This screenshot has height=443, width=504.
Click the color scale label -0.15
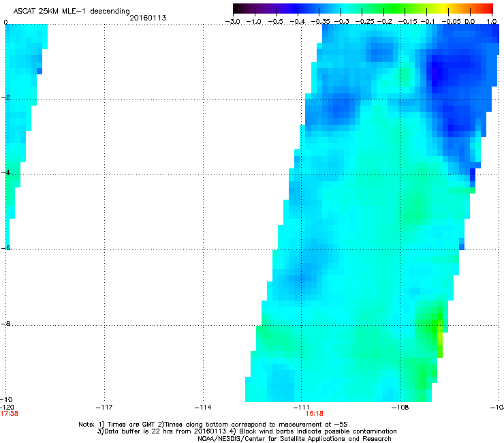pyautogui.click(x=407, y=22)
